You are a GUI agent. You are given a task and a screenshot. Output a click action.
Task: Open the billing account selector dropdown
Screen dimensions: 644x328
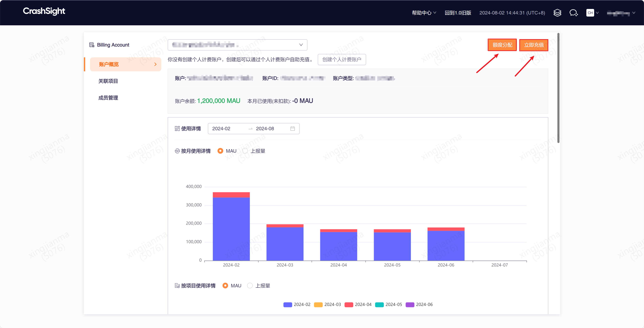237,45
